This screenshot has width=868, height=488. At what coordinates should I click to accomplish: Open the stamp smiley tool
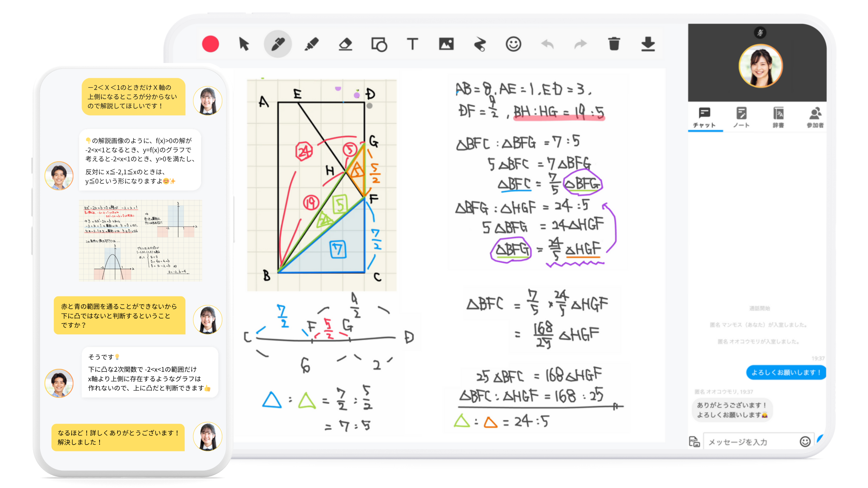[x=513, y=44]
